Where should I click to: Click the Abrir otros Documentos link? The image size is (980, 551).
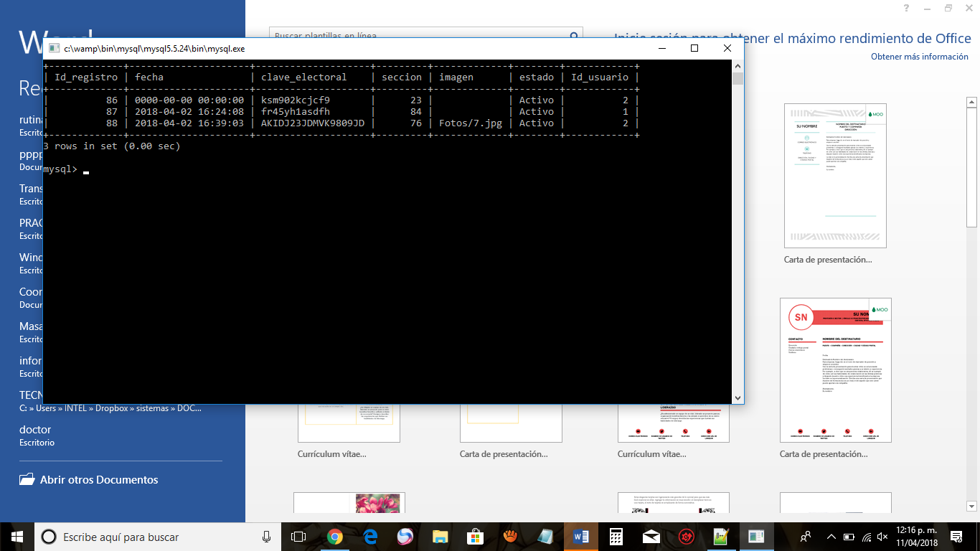[99, 480]
